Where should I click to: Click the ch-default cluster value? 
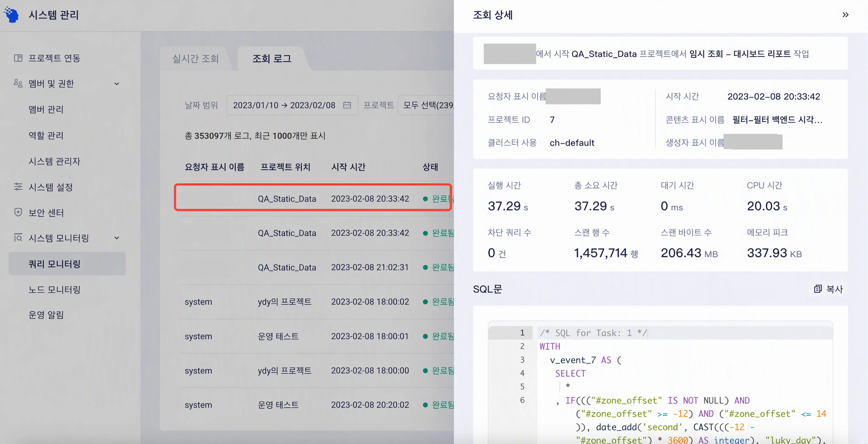pos(572,143)
